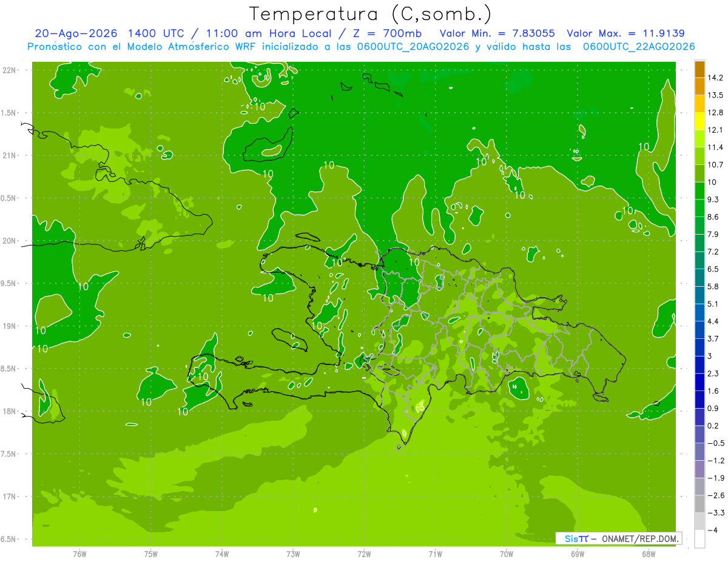The height and width of the screenshot is (562, 728).
Task: Click the 14.2 color legend value
Action: (715, 78)
